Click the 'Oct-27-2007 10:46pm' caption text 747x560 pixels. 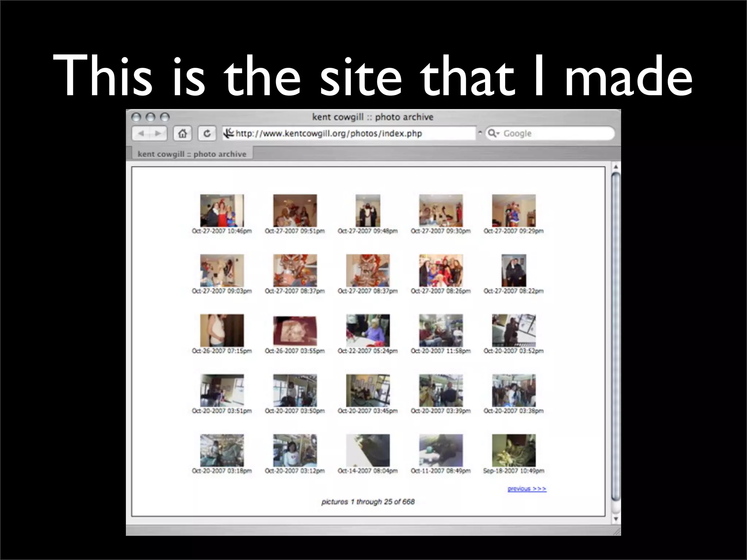tap(222, 231)
